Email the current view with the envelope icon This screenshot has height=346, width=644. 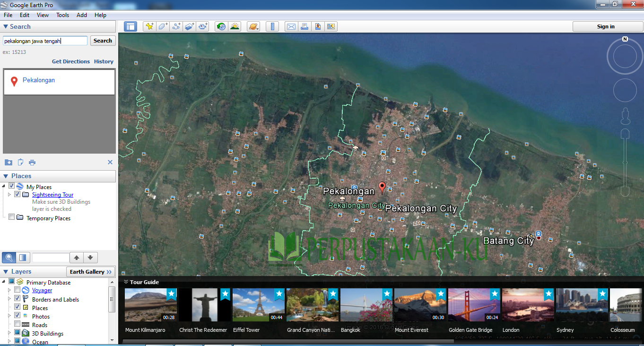click(x=291, y=26)
